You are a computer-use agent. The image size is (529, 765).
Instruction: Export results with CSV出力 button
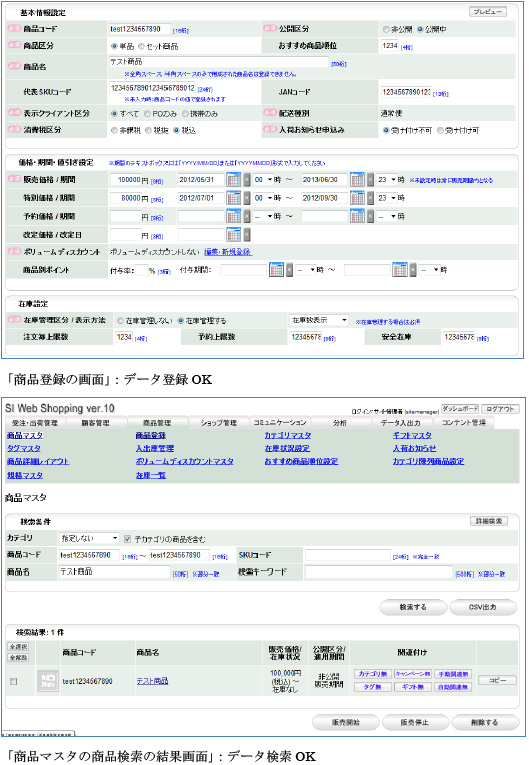coord(483,607)
